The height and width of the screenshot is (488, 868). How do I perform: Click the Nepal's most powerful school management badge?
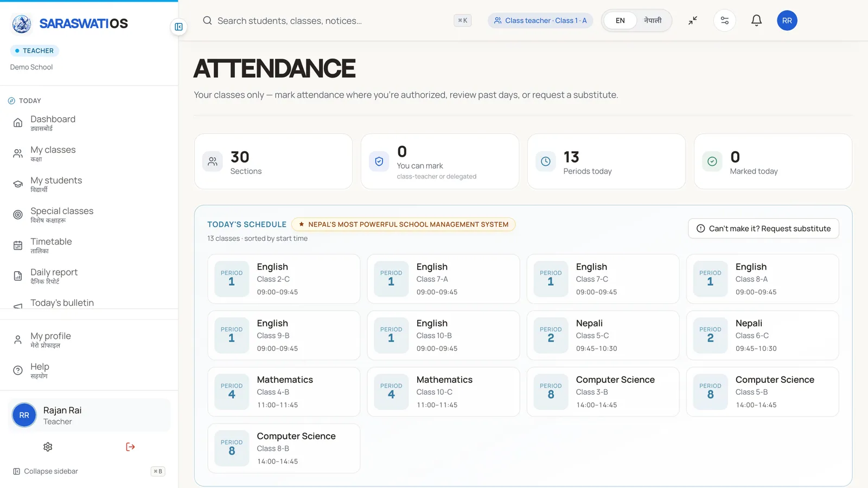tap(404, 224)
